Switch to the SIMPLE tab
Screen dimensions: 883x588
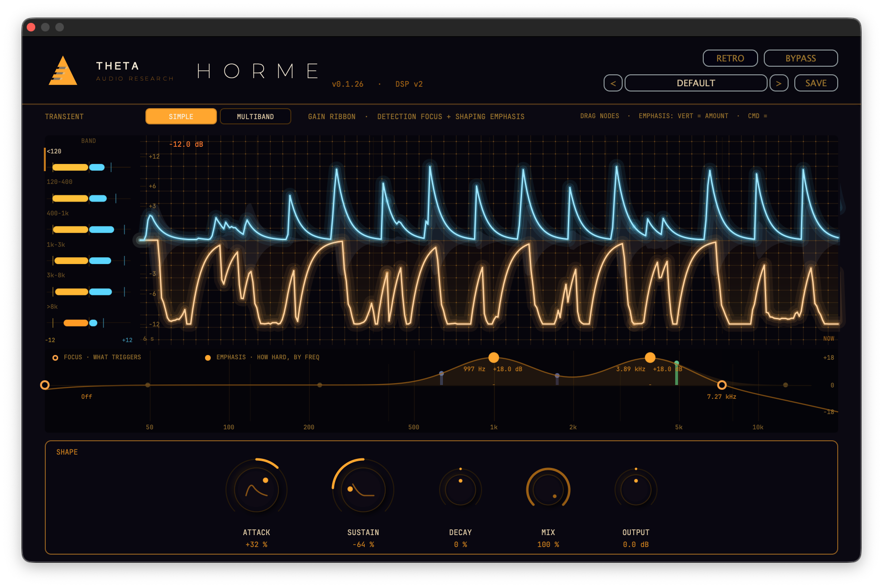tap(181, 116)
